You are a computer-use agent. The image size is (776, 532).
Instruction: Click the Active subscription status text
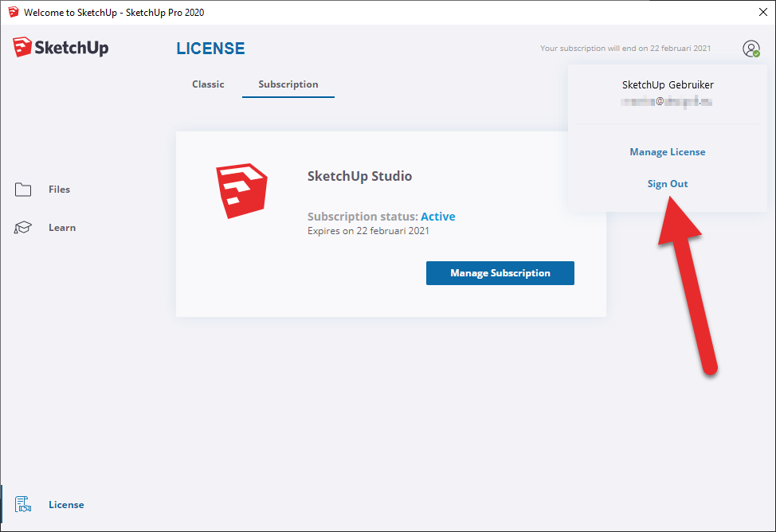(438, 217)
